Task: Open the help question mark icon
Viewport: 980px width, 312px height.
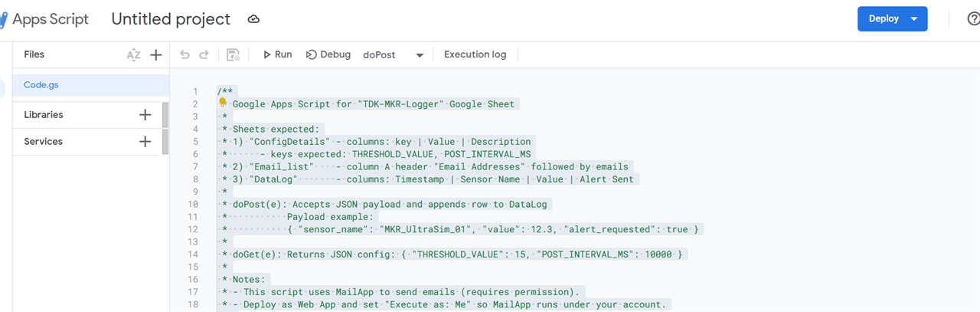Action: tap(973, 19)
